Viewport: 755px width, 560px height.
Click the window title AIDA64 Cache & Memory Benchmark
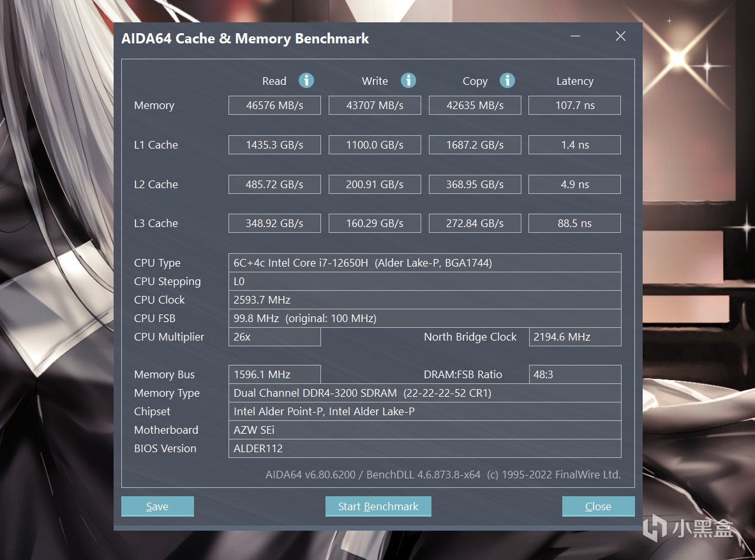245,38
